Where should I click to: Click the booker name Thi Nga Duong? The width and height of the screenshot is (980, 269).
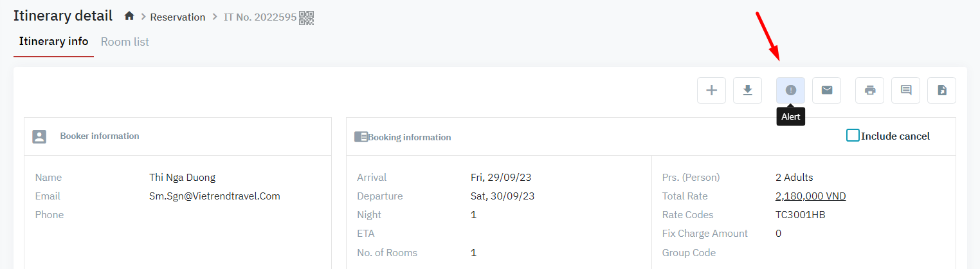coord(182,178)
